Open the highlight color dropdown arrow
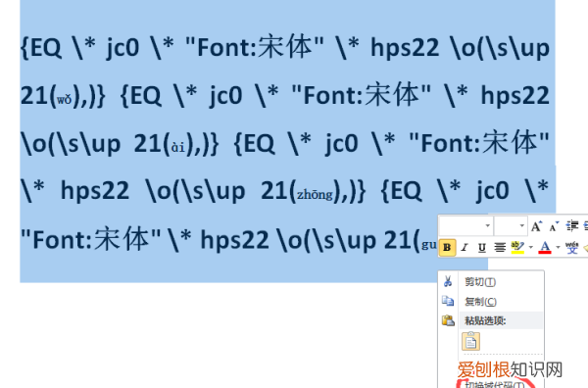The width and height of the screenshot is (588, 388). [x=530, y=248]
